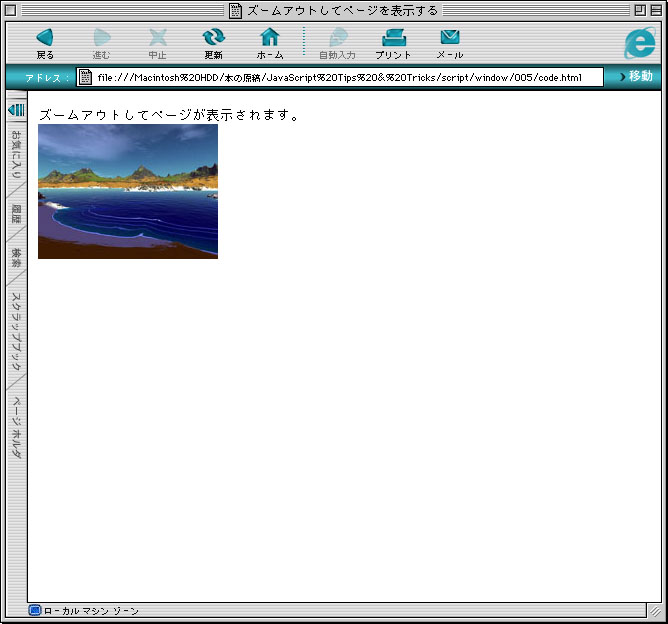Click the document icon in the title bar
Image resolution: width=668 pixels, height=624 pixels.
click(236, 11)
